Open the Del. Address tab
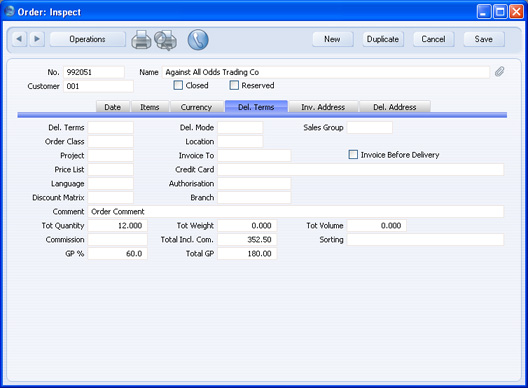The image size is (528, 388). (x=395, y=107)
